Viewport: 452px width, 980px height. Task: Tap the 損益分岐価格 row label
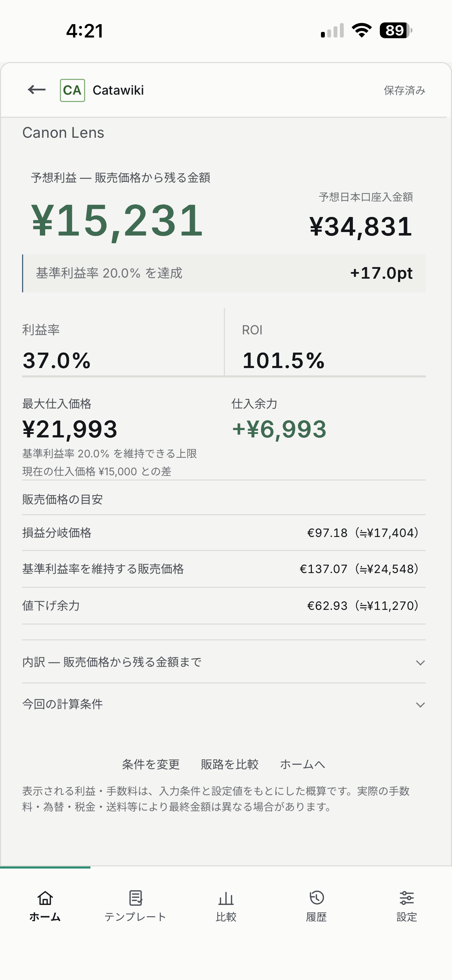pyautogui.click(x=57, y=533)
